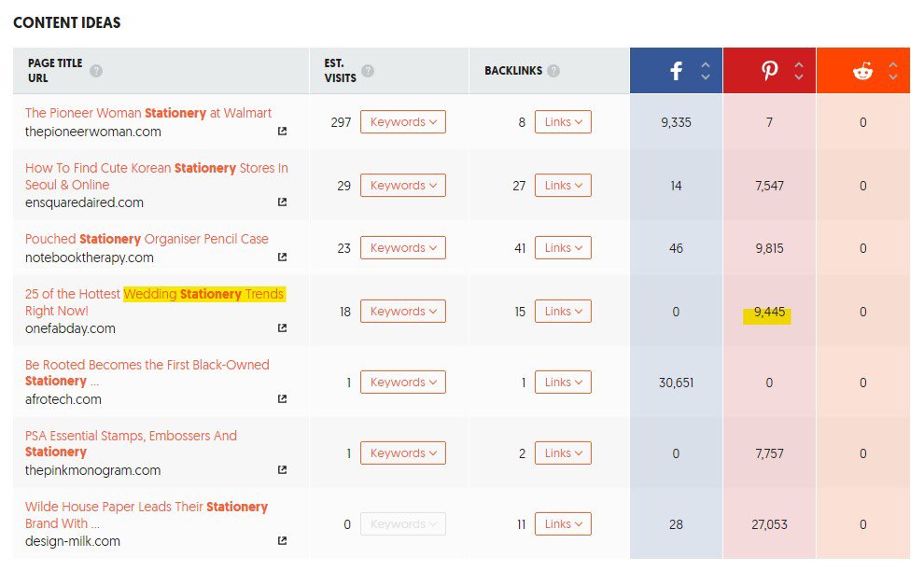Select the onefabday.com URL text

pyautogui.click(x=70, y=328)
